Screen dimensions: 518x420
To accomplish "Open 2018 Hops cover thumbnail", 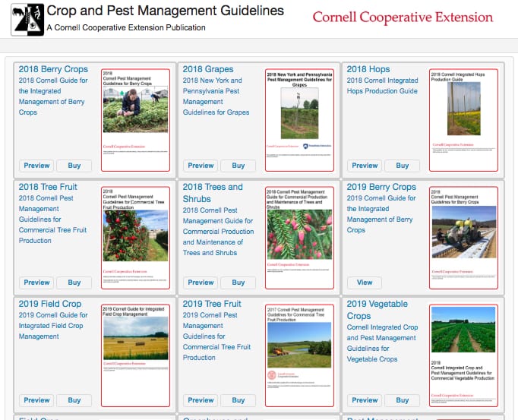I will pyautogui.click(x=463, y=120).
